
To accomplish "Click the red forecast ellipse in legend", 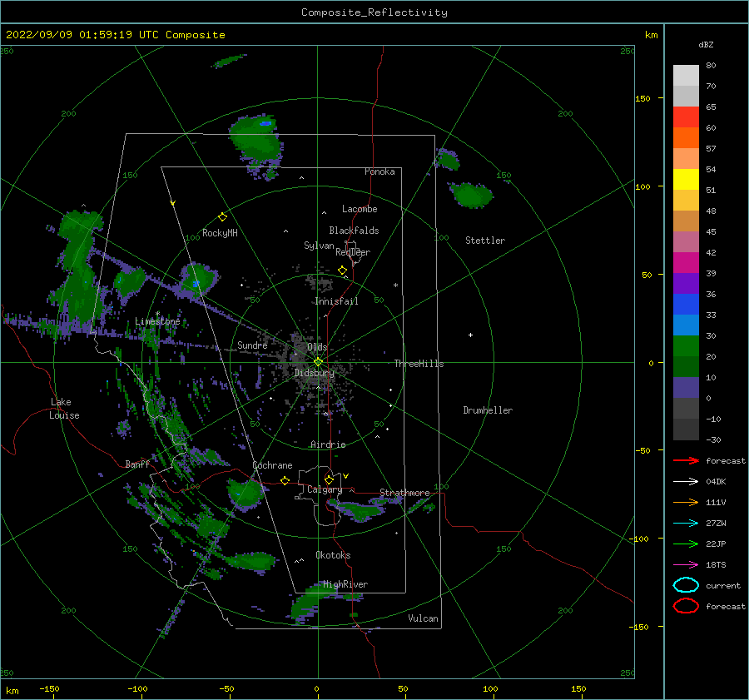I will click(x=686, y=606).
